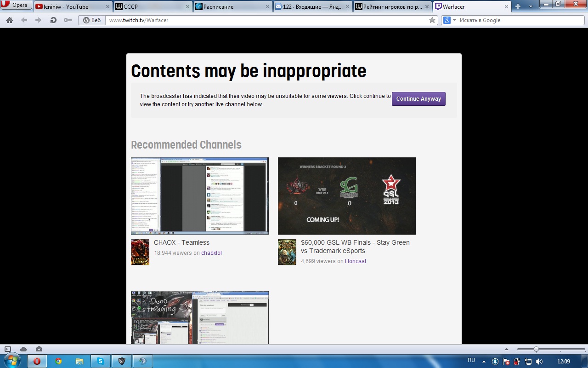
Task: Launch Chrome from the taskbar
Action: coord(58,361)
